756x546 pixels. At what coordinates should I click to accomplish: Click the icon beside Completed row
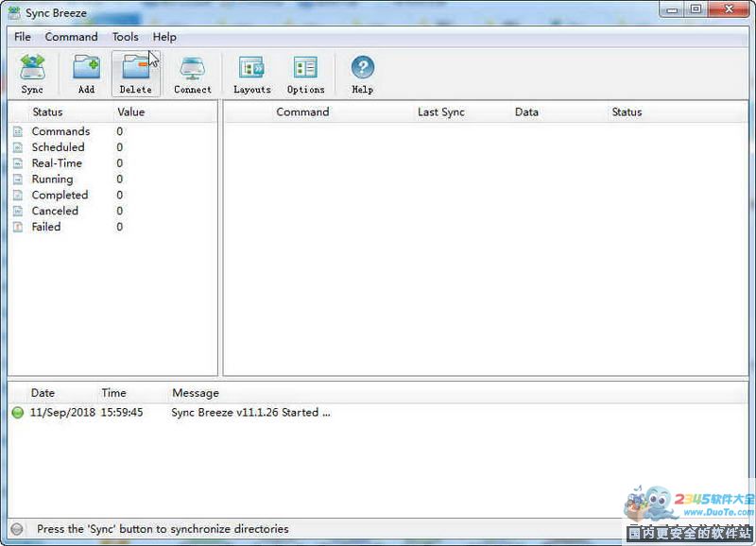(x=18, y=195)
